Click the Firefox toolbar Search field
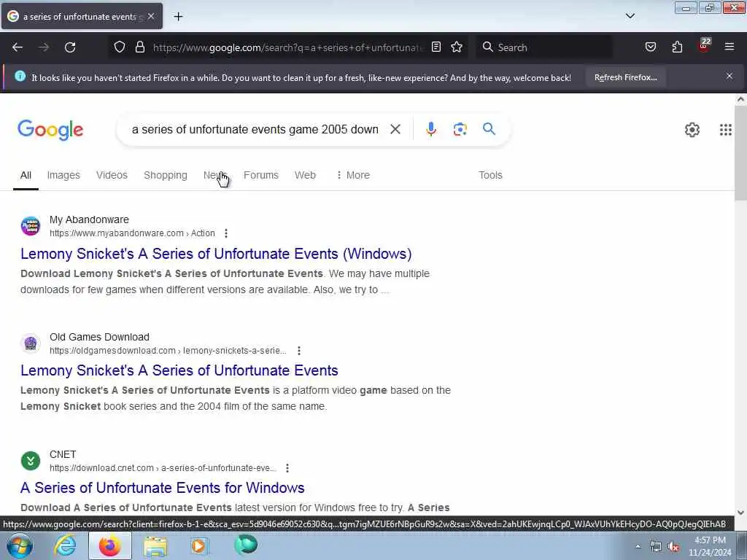747x560 pixels. click(543, 47)
